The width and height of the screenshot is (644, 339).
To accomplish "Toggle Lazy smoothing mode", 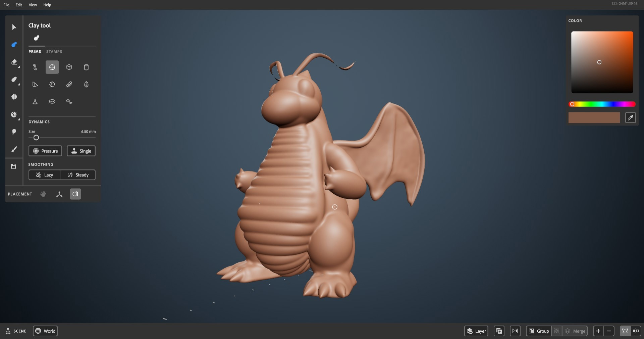I will 44,175.
